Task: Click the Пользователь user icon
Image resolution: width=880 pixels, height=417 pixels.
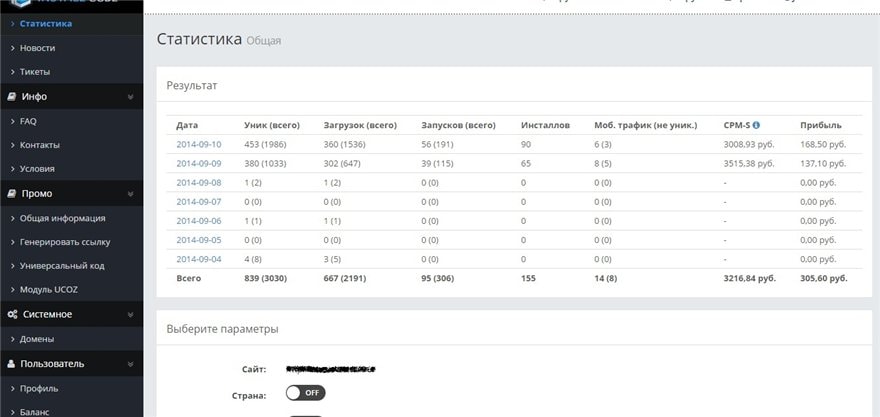Action: click(x=11, y=364)
